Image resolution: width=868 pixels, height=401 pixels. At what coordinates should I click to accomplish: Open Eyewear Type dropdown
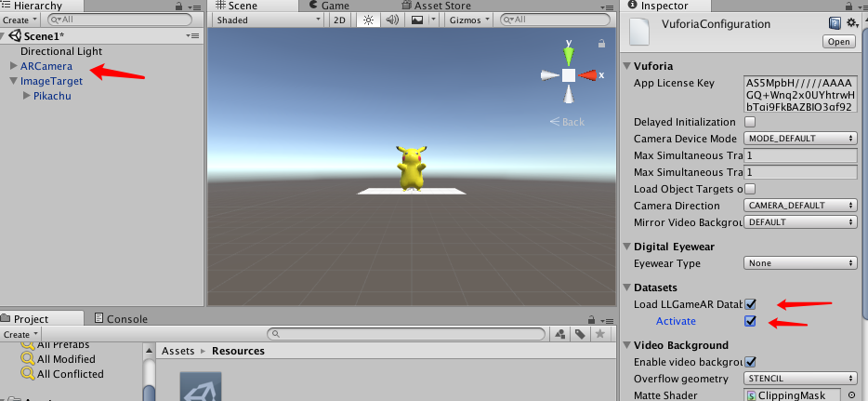click(800, 263)
